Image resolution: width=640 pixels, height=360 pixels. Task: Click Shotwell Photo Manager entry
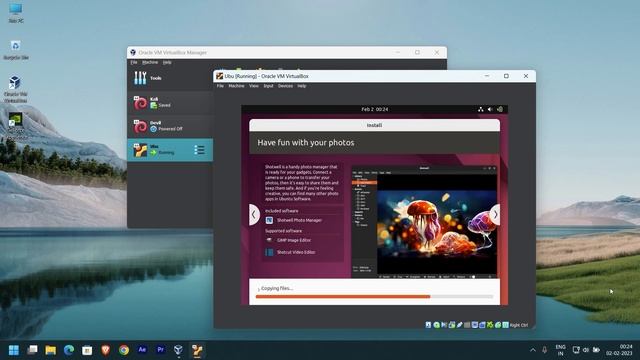[294, 220]
